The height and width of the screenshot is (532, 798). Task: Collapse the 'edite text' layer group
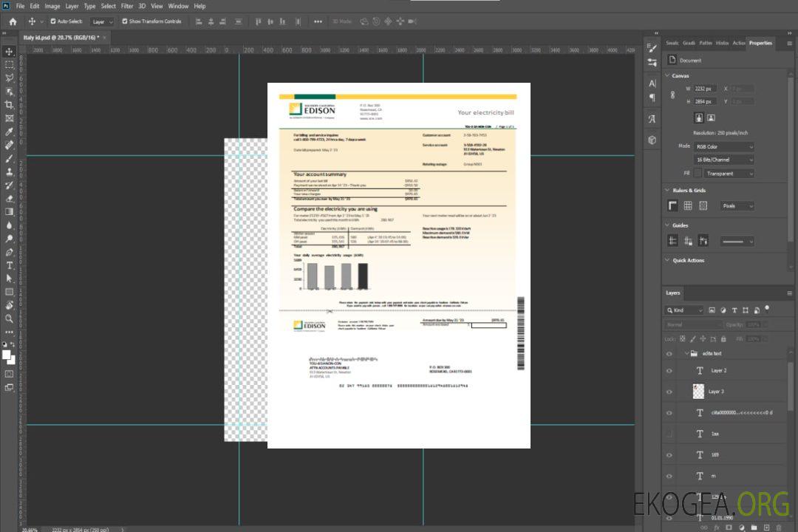point(686,353)
